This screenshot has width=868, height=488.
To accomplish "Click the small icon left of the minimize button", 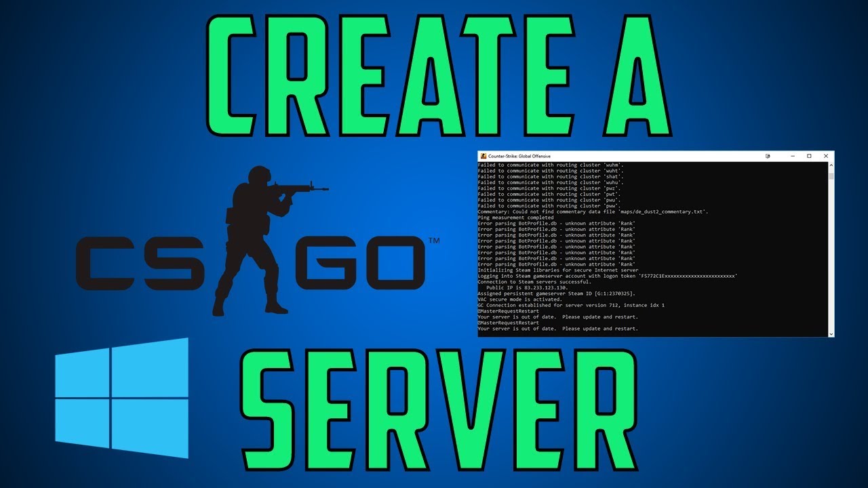I will (768, 156).
